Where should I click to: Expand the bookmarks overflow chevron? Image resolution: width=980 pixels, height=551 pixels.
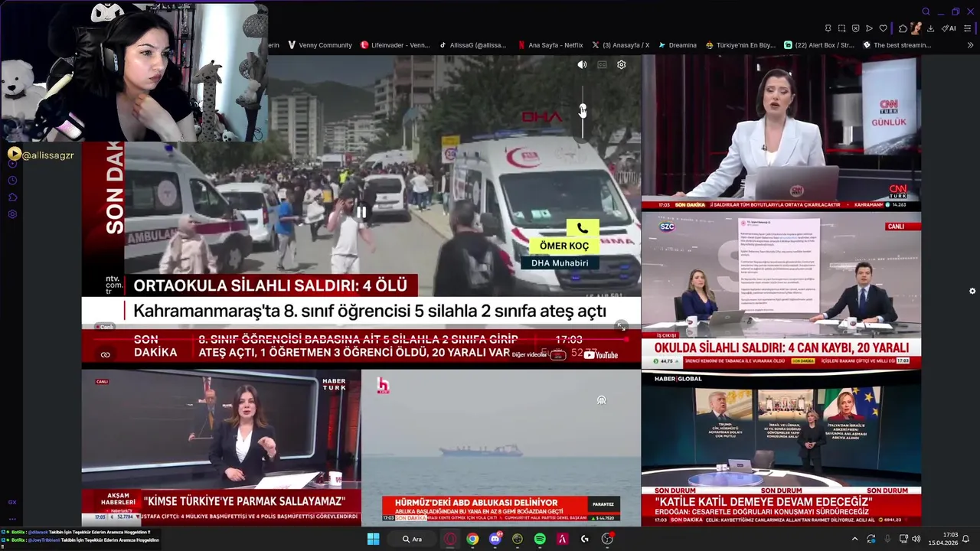(969, 45)
